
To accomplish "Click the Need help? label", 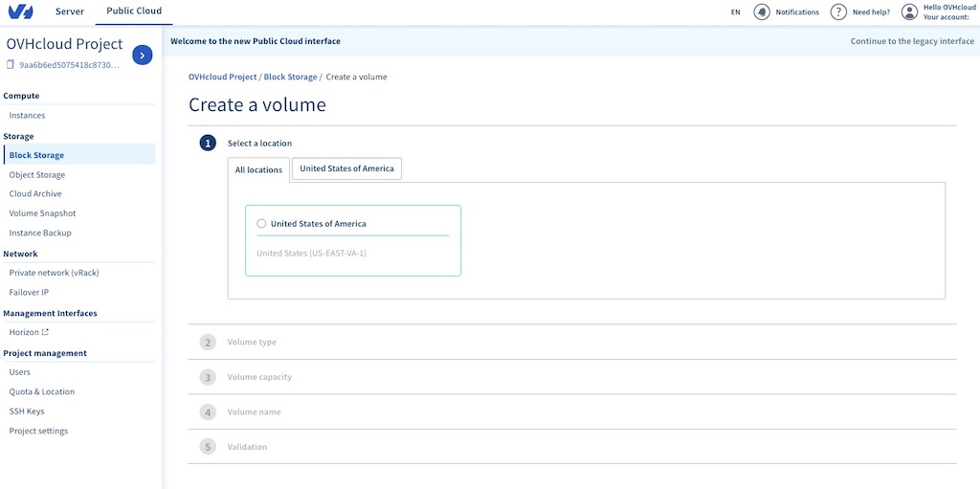I will 871,11.
